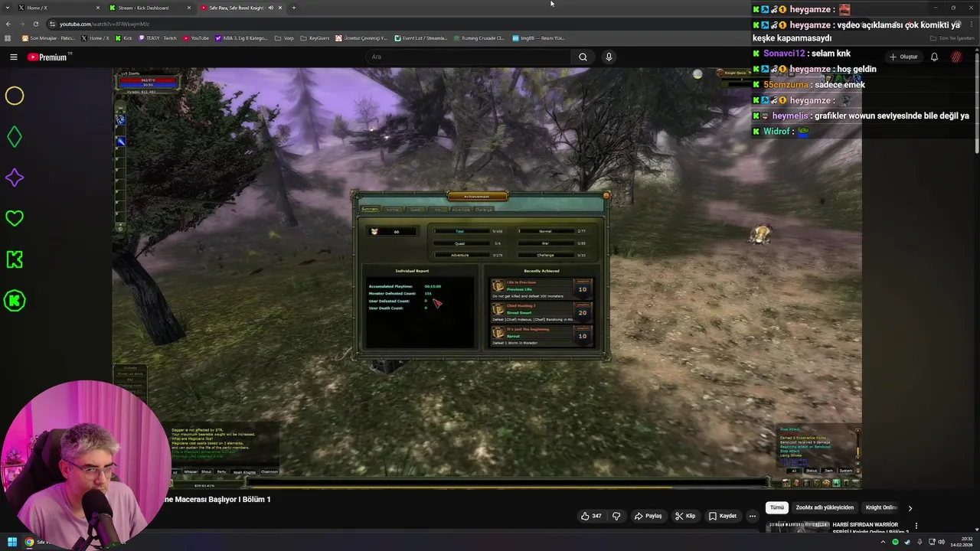Open the Event List / Streamela bookmark
The width and height of the screenshot is (980, 551).
tap(421, 37)
